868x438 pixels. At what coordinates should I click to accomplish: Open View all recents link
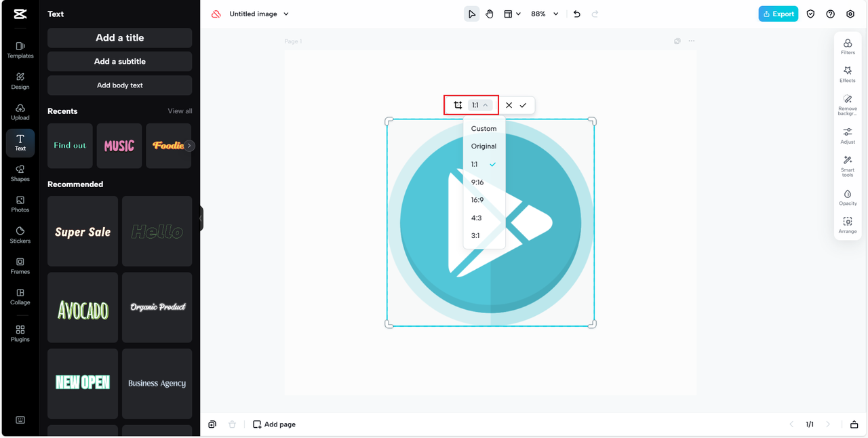(180, 111)
